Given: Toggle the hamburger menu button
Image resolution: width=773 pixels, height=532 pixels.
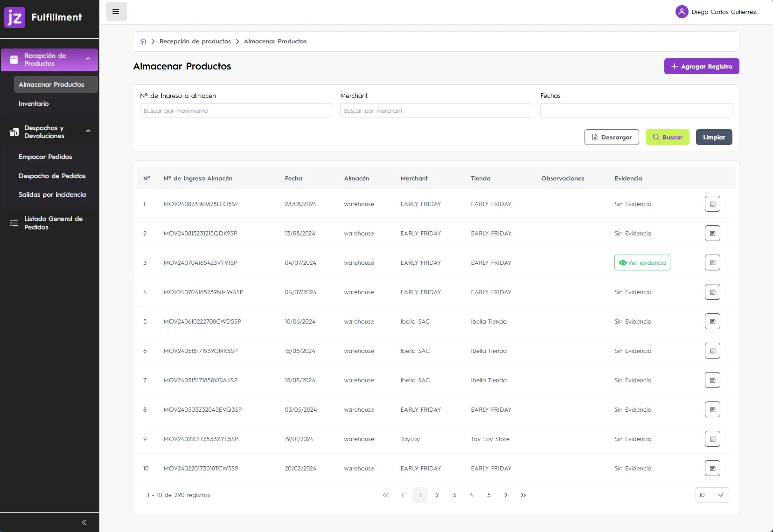Looking at the screenshot, I should pos(116,12).
